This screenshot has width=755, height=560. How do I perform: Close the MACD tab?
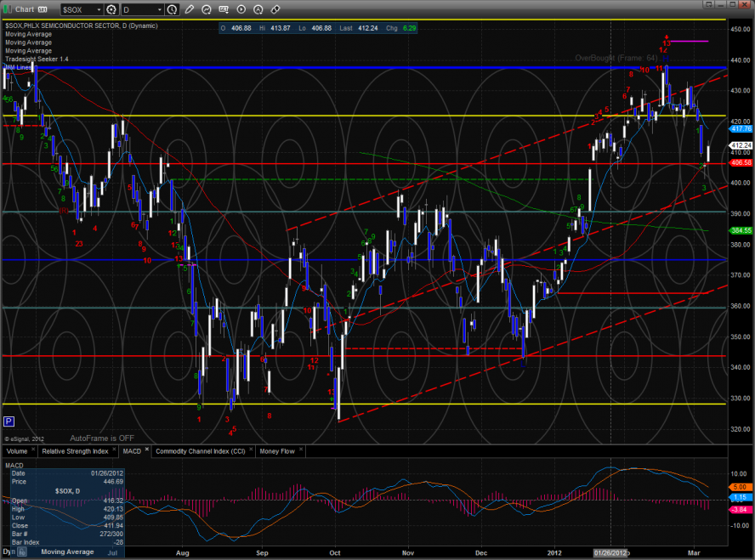pyautogui.click(x=145, y=450)
